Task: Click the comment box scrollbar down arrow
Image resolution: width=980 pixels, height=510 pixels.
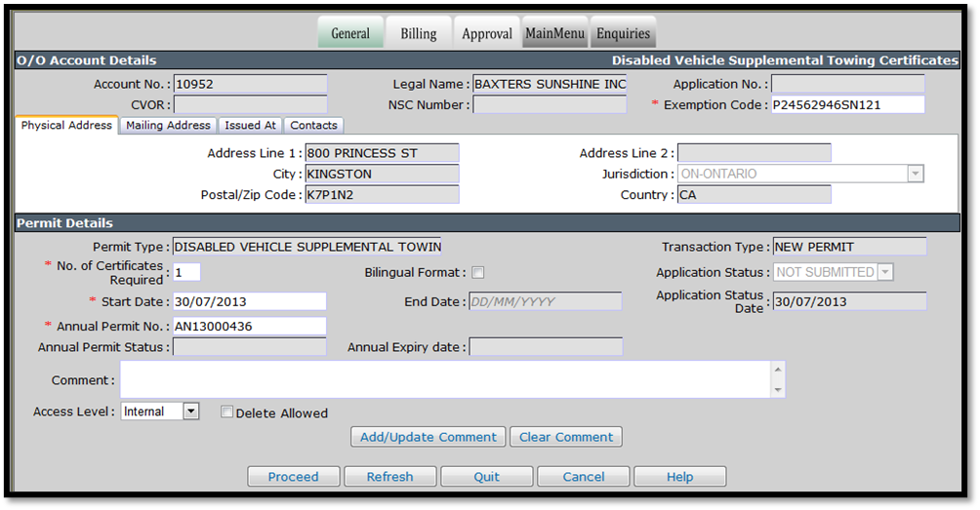Action: coord(778,390)
